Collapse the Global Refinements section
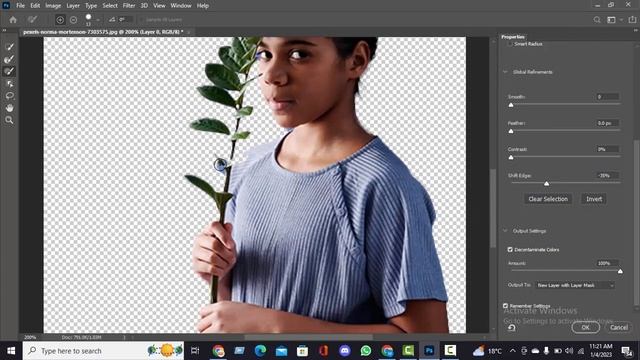 [x=505, y=72]
